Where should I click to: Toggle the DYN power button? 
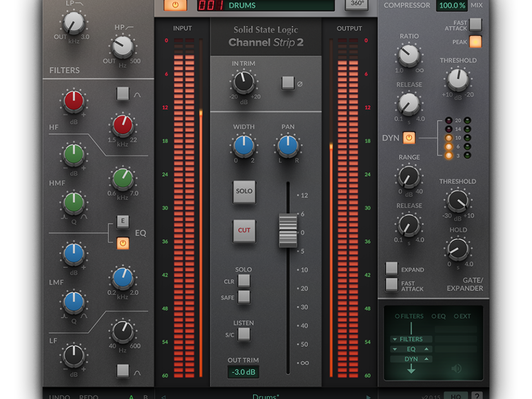click(409, 137)
